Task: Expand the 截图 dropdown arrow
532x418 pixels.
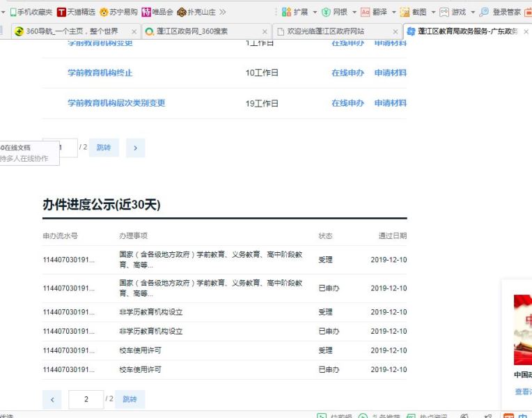Action: tap(433, 13)
